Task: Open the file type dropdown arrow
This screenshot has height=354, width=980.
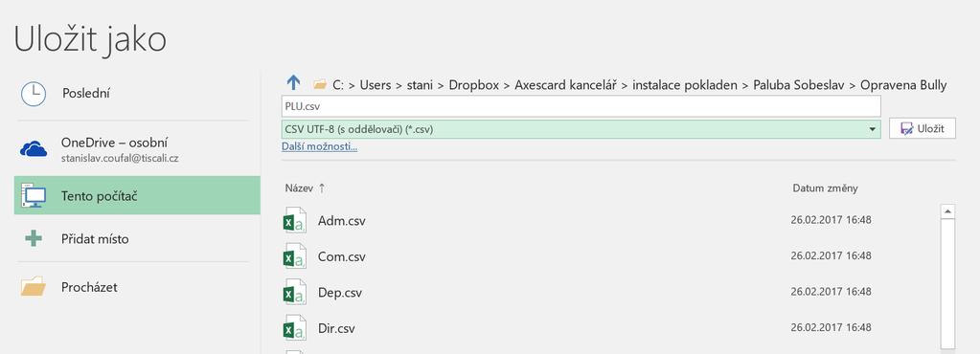Action: coord(872,129)
